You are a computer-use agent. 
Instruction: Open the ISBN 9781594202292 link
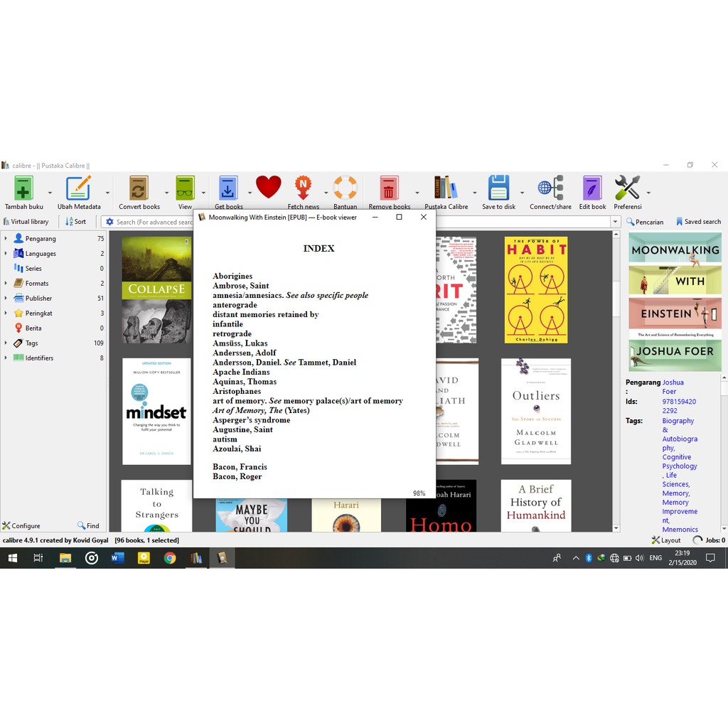(x=679, y=406)
